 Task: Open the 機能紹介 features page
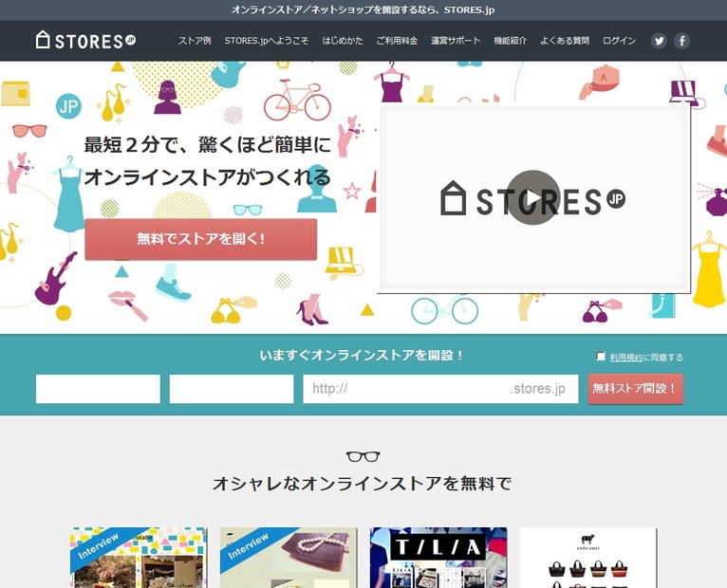point(510,41)
